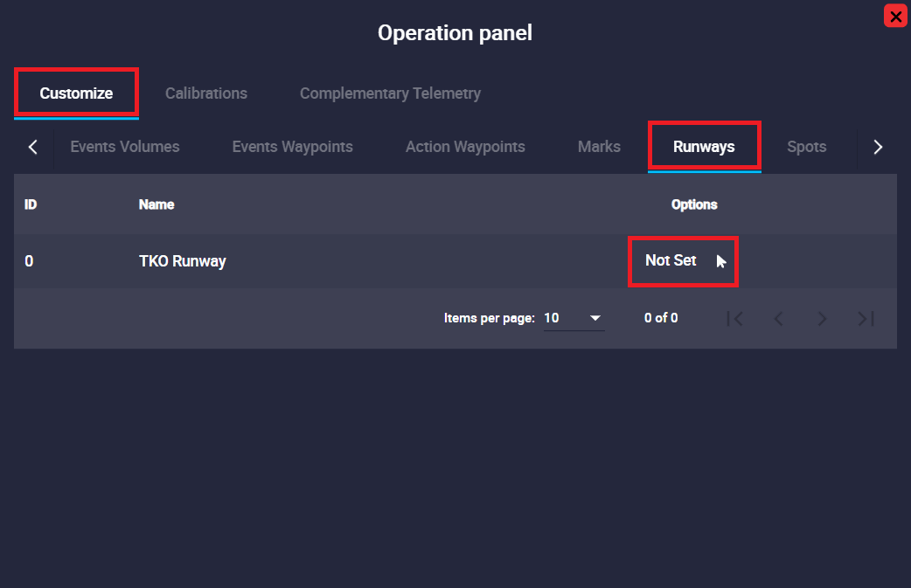Viewport: 911px width, 588px height.
Task: Select the Events Waypoints sub-tab
Action: click(x=292, y=147)
